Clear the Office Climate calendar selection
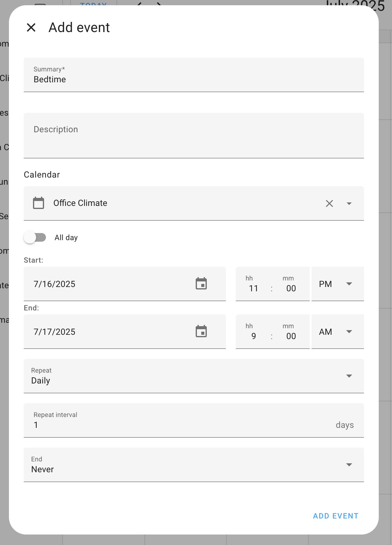Screen dimensions: 392x545 (329, 203)
